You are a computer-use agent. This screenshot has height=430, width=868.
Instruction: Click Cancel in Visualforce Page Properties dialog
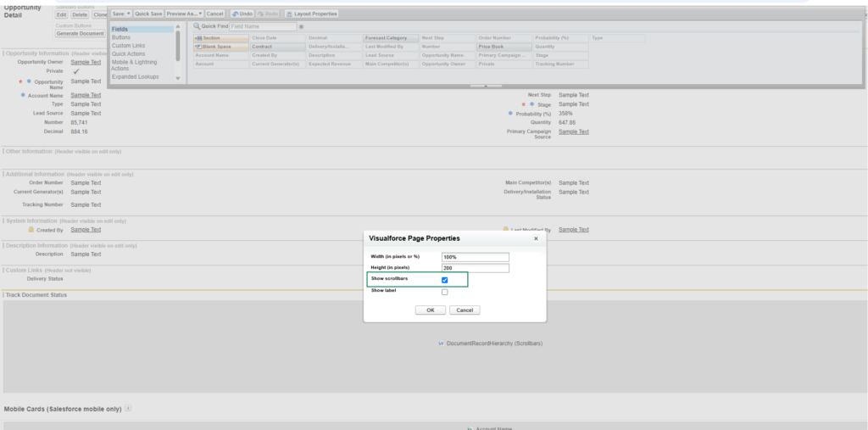click(465, 310)
